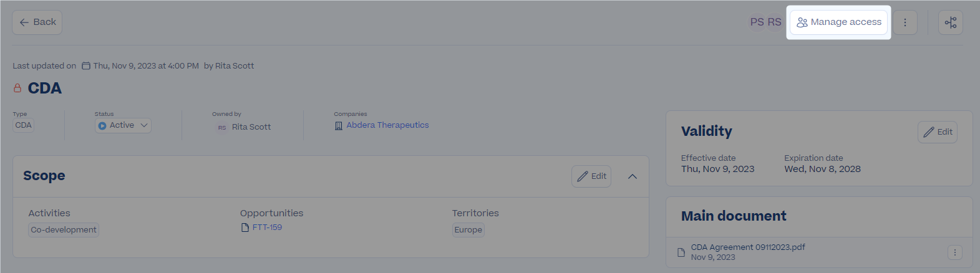This screenshot has height=273, width=980.
Task: Open the Status Active dropdown
Action: (x=123, y=125)
